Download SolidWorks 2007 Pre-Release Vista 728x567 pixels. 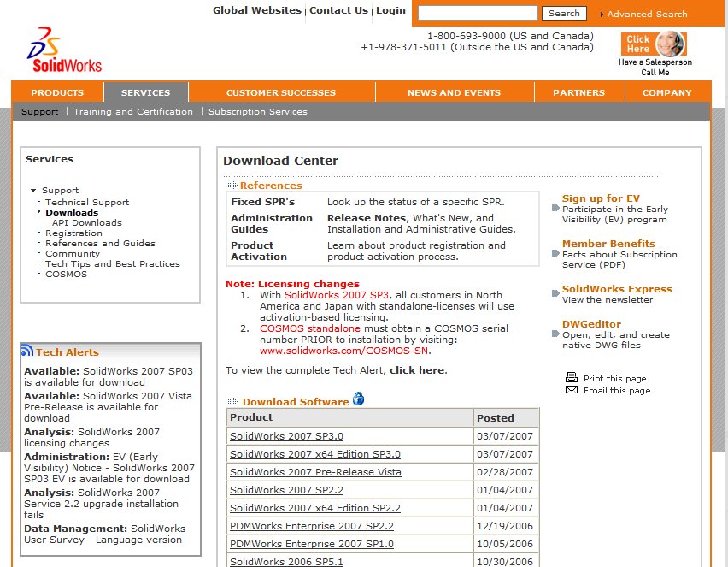(315, 472)
